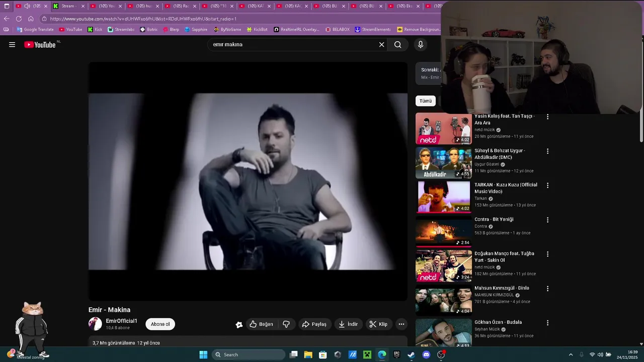Open StreamElements bookmark

(372, 30)
